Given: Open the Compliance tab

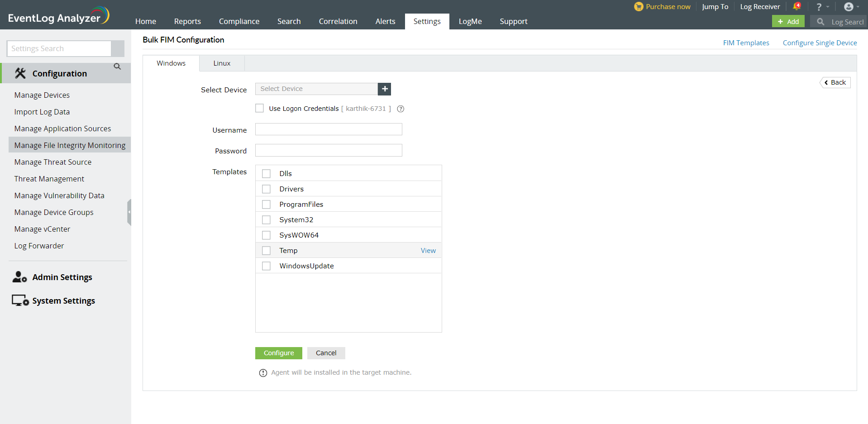Looking at the screenshot, I should point(239,21).
